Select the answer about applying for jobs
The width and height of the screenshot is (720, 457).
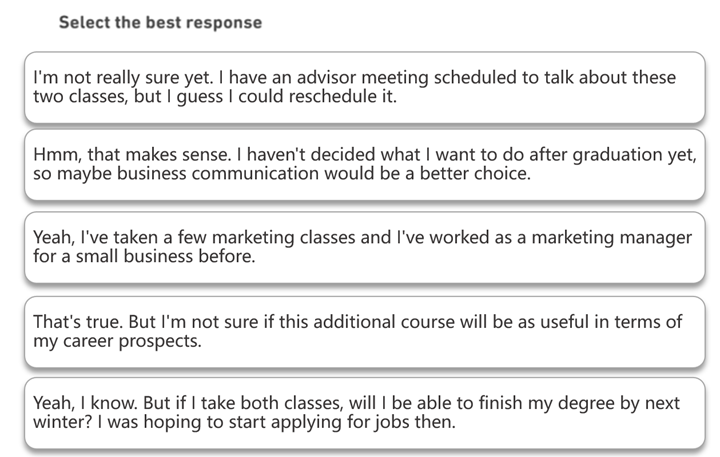(365, 413)
